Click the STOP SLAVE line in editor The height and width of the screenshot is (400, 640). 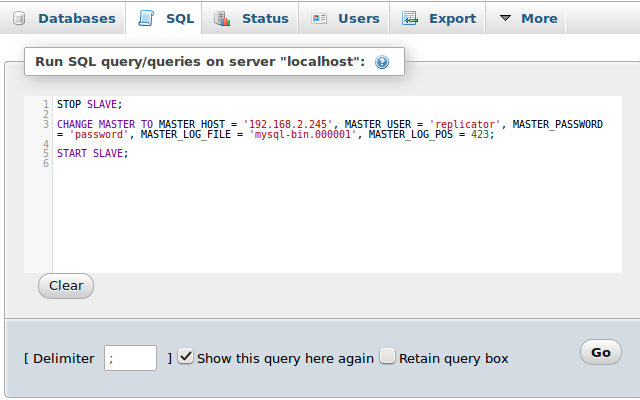89,104
